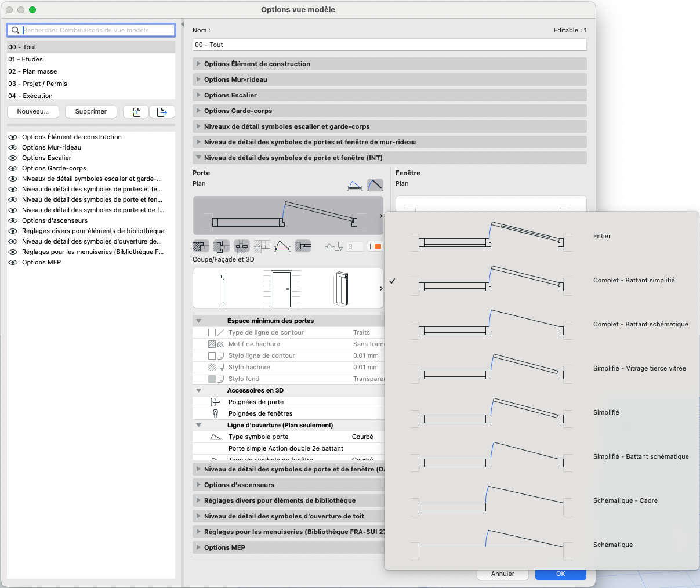Click the door swing symbol icon below the preview
This screenshot has width=700, height=588.
pos(282,246)
